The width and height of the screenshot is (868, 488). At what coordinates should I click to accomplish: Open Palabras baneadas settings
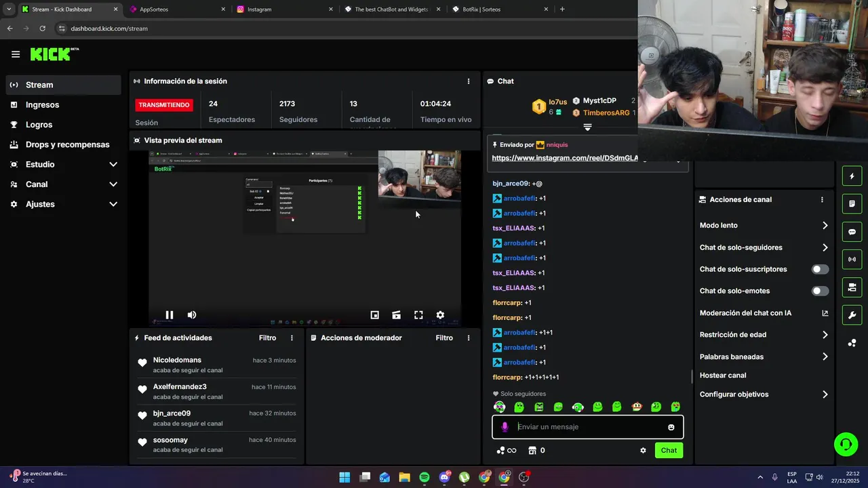pyautogui.click(x=764, y=357)
